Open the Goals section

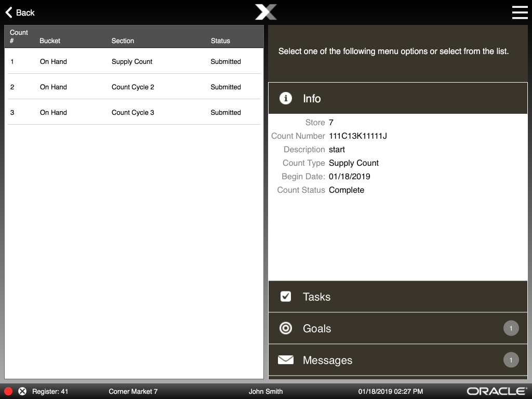[397, 328]
